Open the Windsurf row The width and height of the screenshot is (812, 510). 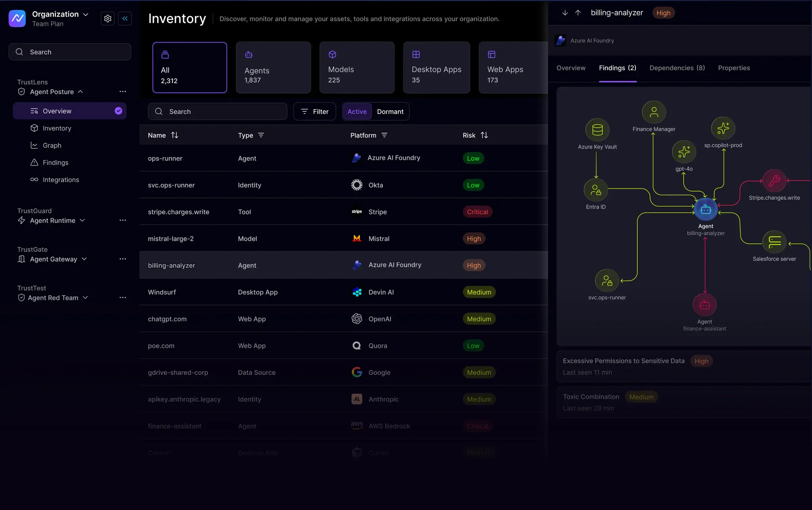343,292
